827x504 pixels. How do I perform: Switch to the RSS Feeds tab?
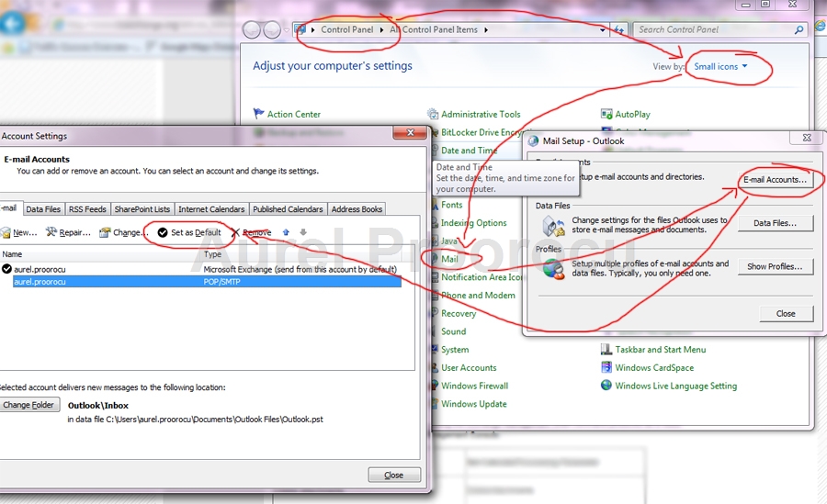tap(87, 209)
